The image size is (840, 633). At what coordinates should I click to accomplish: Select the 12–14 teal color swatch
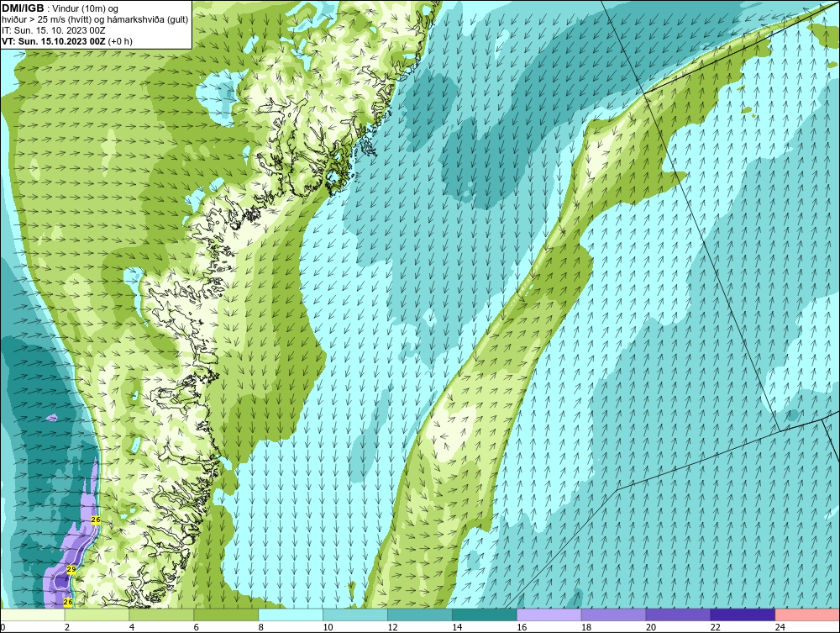(419, 615)
